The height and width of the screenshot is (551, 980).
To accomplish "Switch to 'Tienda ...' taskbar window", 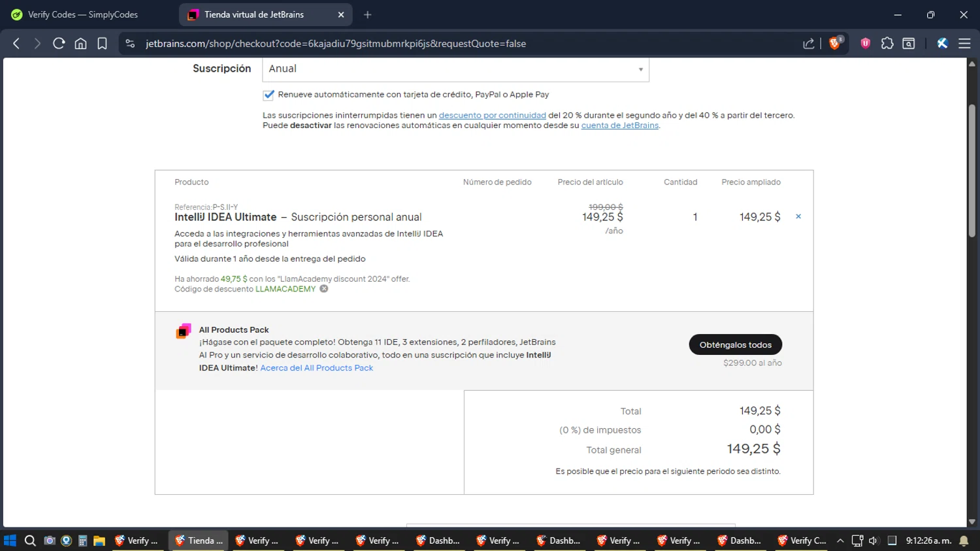I will [199, 541].
